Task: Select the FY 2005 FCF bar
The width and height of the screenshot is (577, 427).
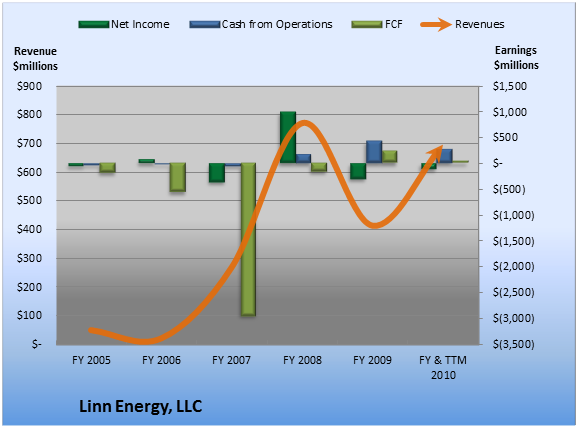Action: click(107, 167)
